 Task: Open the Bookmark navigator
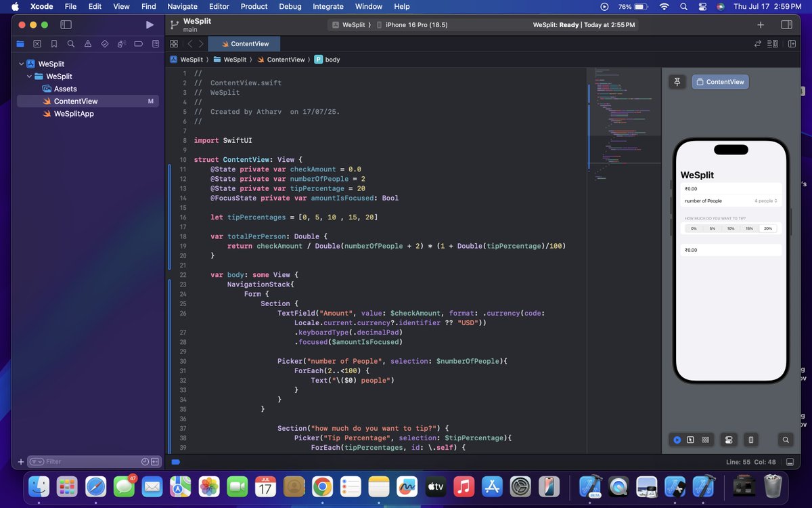click(x=54, y=43)
